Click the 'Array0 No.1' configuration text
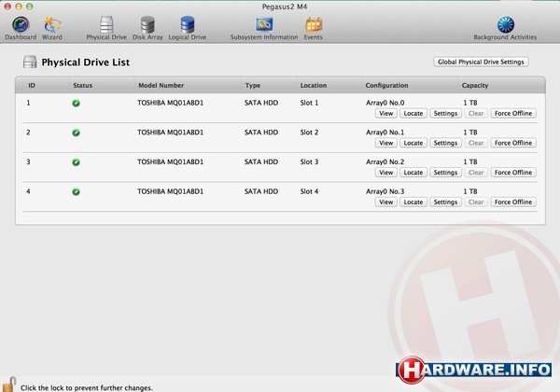The image size is (560, 392). 385,133
